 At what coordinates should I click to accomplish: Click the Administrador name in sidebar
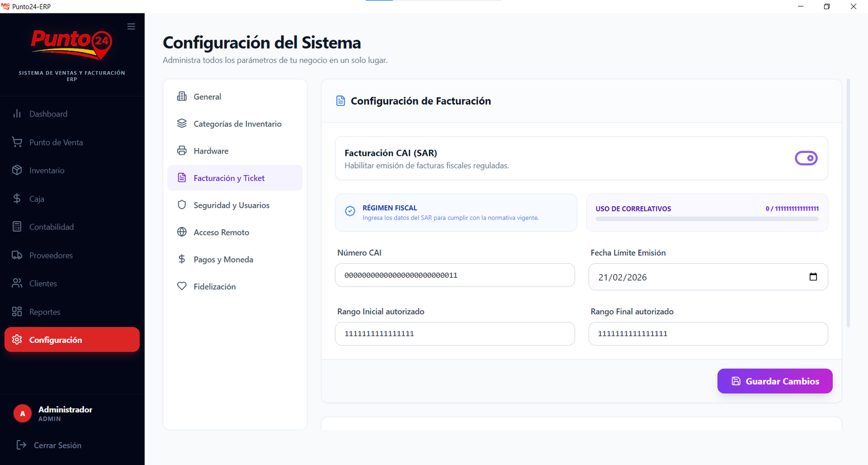click(65, 410)
